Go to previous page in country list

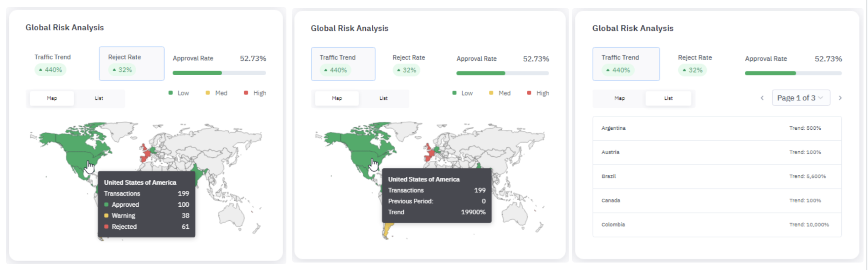click(762, 98)
